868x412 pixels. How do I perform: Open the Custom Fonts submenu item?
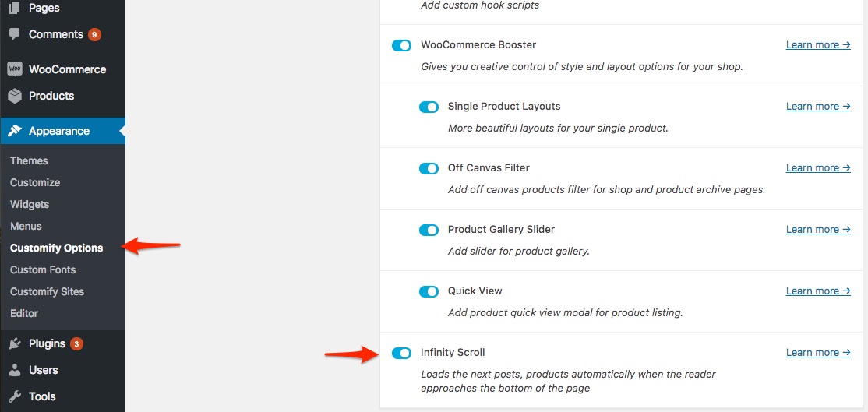[43, 270]
